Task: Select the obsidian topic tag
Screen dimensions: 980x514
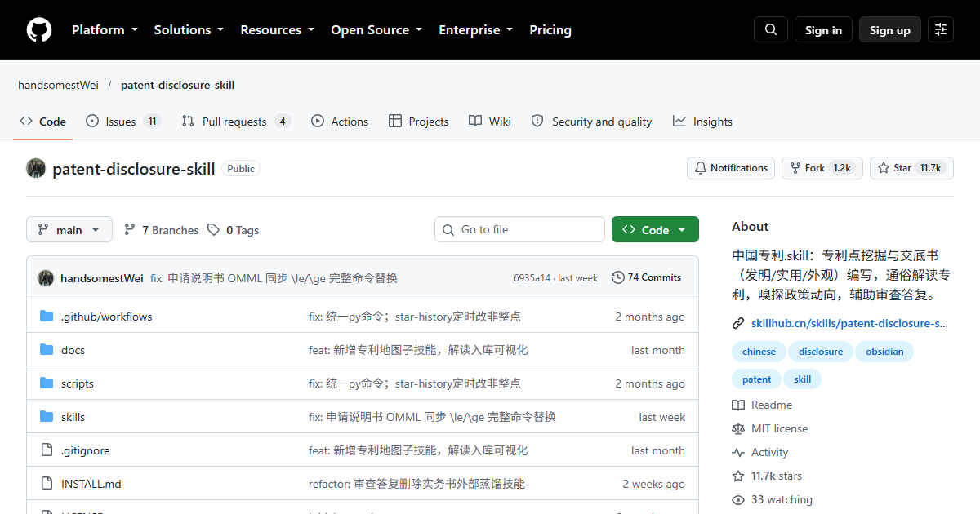Action: point(884,352)
